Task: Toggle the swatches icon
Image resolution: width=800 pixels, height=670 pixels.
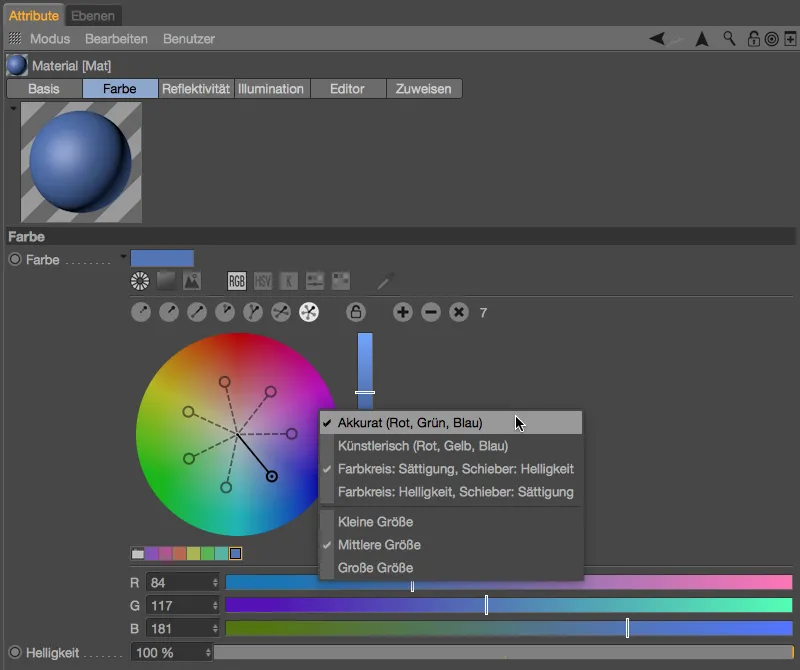Action: coord(341,281)
